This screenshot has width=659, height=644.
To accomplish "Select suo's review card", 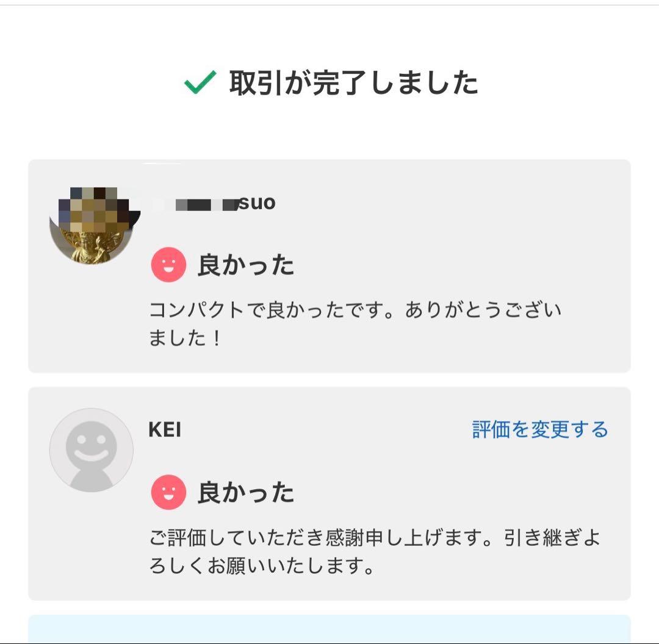I will [329, 265].
